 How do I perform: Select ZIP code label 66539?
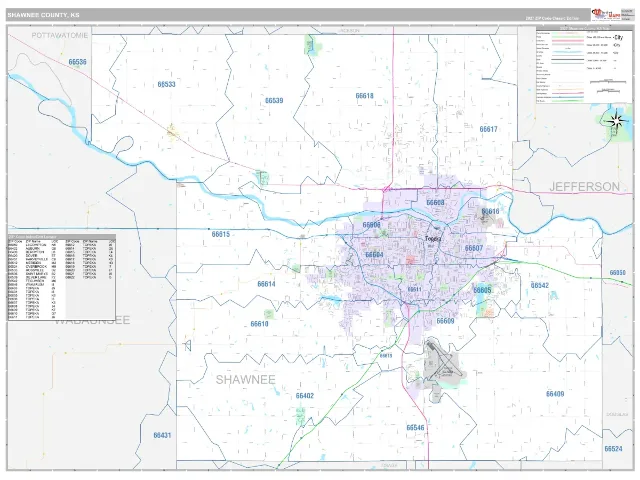pos(274,100)
